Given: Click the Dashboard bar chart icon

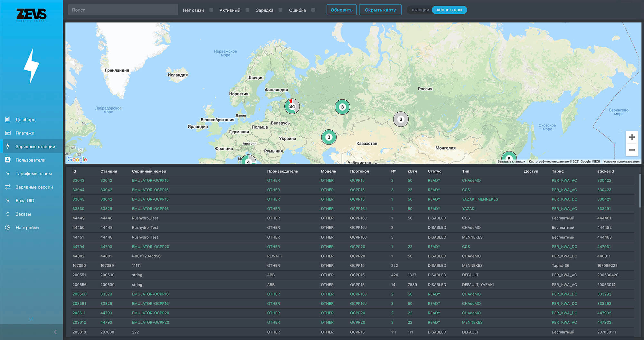Looking at the screenshot, I should click(8, 119).
